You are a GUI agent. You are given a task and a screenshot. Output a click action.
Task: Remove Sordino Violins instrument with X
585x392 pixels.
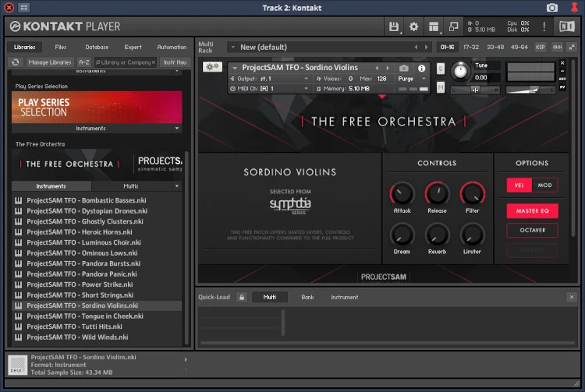tap(562, 63)
